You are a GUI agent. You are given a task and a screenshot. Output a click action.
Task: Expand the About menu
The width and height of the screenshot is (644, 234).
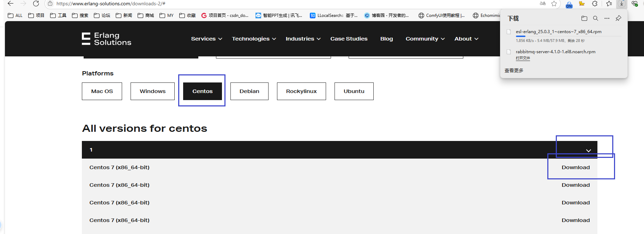[x=466, y=39]
